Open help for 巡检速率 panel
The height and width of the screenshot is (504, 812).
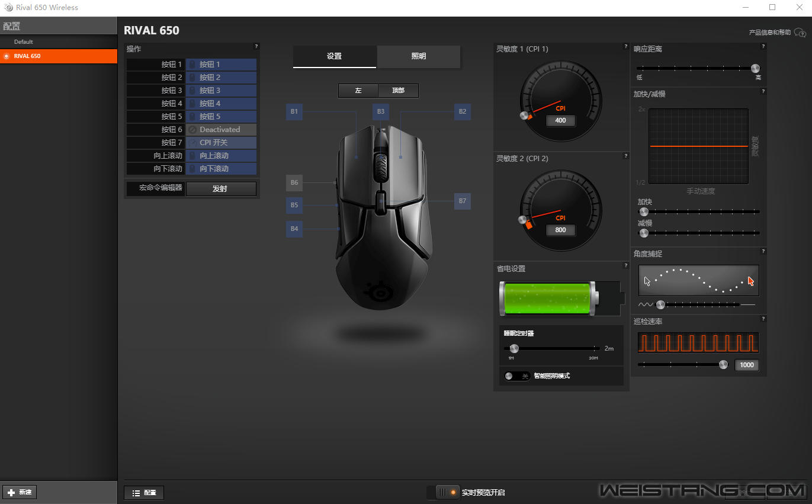pos(763,319)
